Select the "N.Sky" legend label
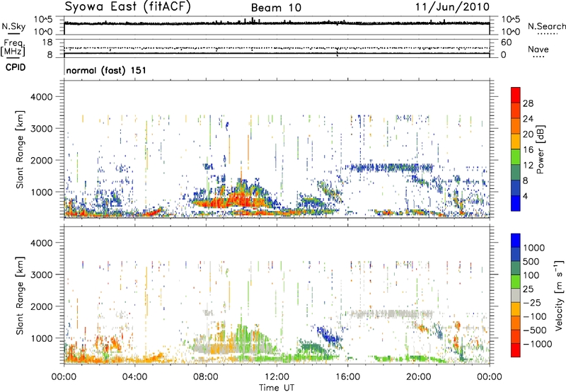 click(13, 26)
